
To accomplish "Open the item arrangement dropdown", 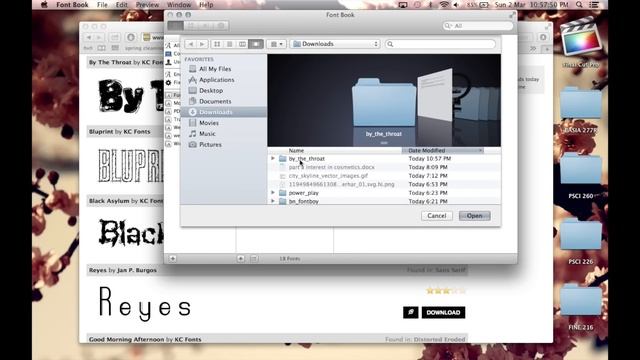I will (x=276, y=44).
